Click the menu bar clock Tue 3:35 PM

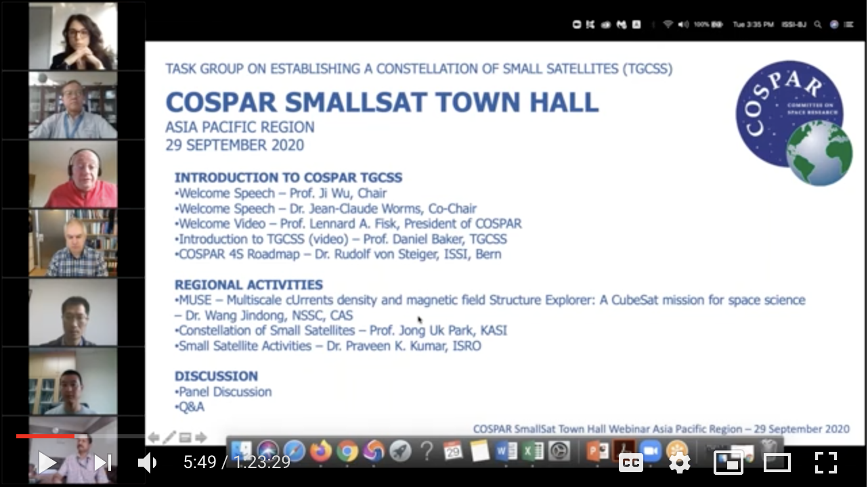pos(753,24)
